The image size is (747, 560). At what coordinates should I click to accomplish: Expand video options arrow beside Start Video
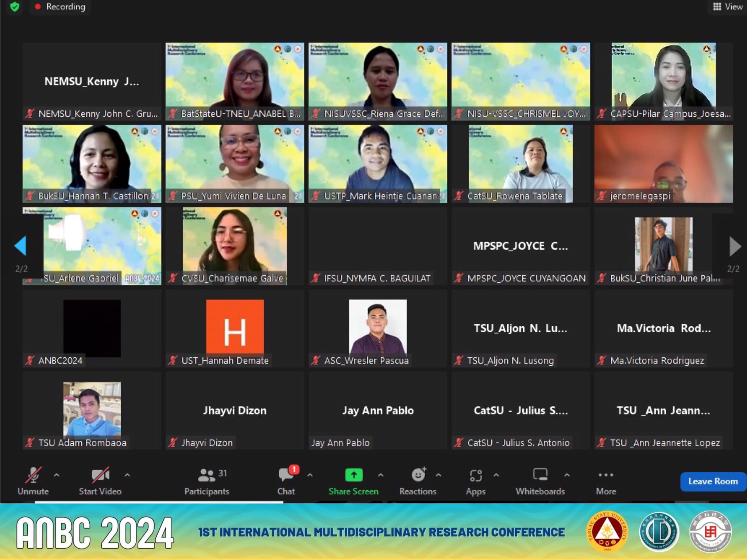[x=127, y=475]
